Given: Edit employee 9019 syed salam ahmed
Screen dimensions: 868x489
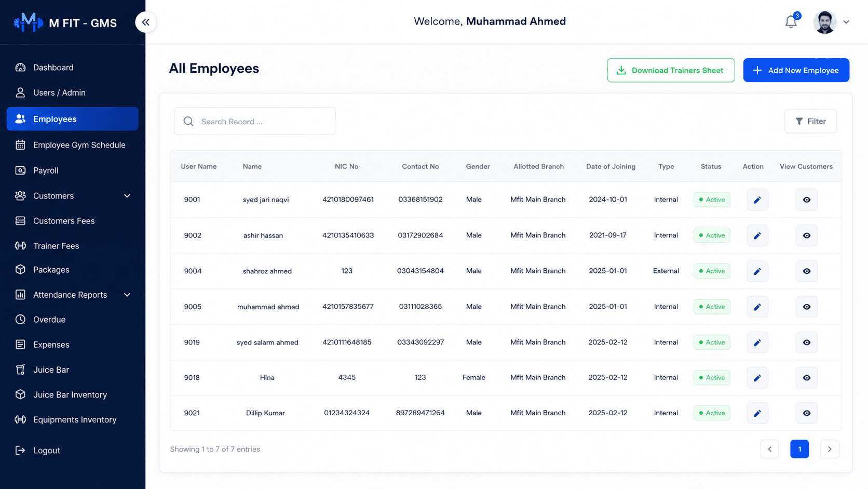Looking at the screenshot, I should click(x=757, y=342).
